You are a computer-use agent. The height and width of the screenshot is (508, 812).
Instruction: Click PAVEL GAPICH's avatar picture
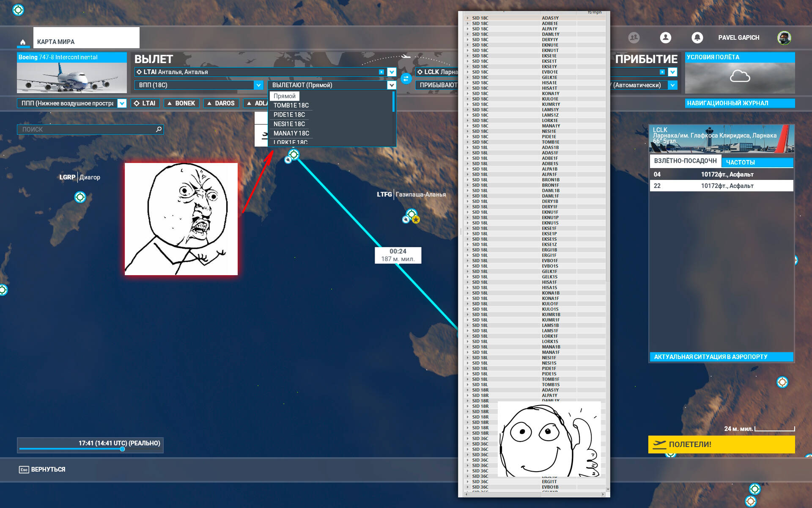pyautogui.click(x=784, y=38)
